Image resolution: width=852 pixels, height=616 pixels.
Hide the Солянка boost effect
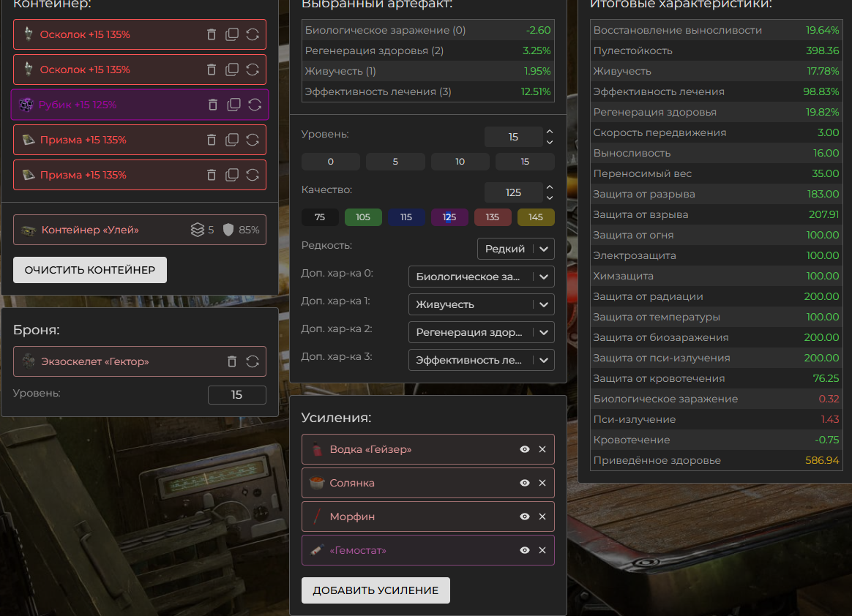[525, 483]
